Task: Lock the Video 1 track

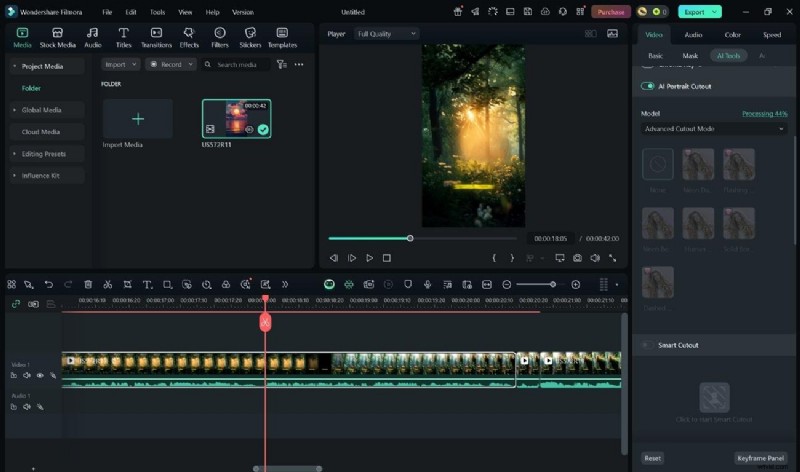Action: coord(14,376)
